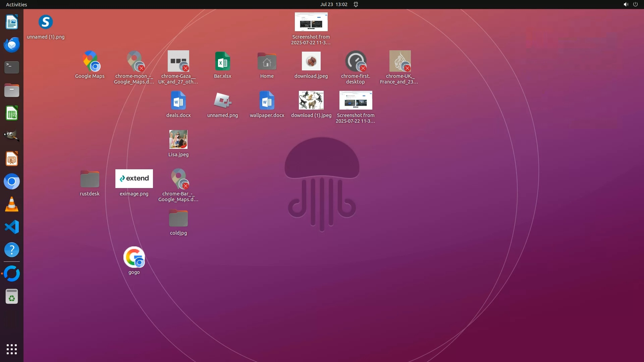The width and height of the screenshot is (644, 362).
Task: Select the gogo Google shortcut
Action: point(134,257)
